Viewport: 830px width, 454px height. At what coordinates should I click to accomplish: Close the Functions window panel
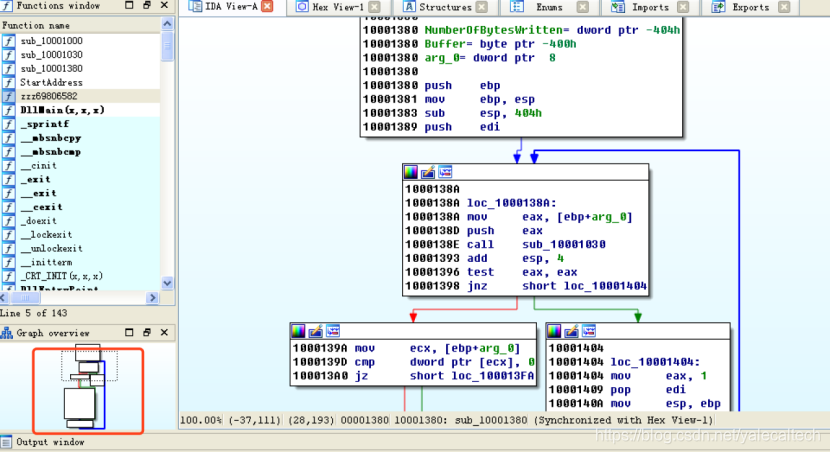pyautogui.click(x=164, y=5)
